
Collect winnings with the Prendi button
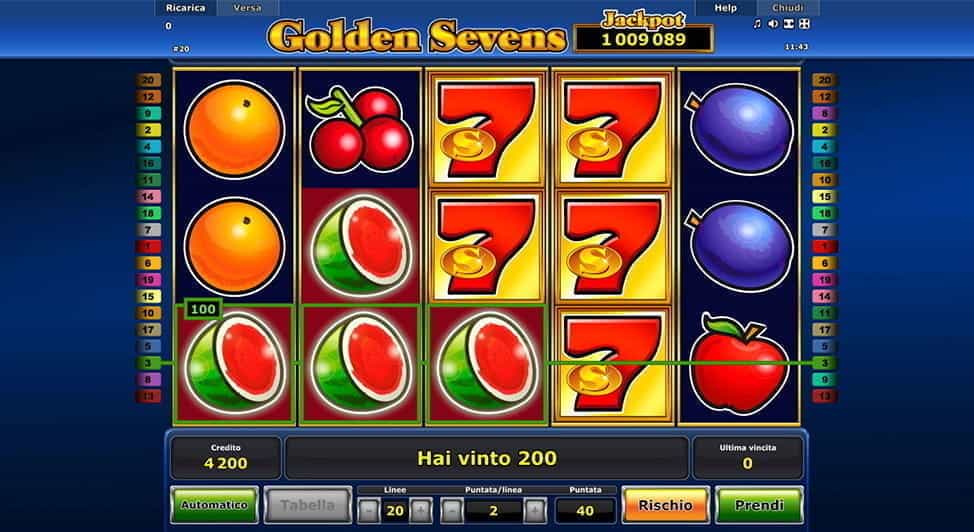(759, 505)
